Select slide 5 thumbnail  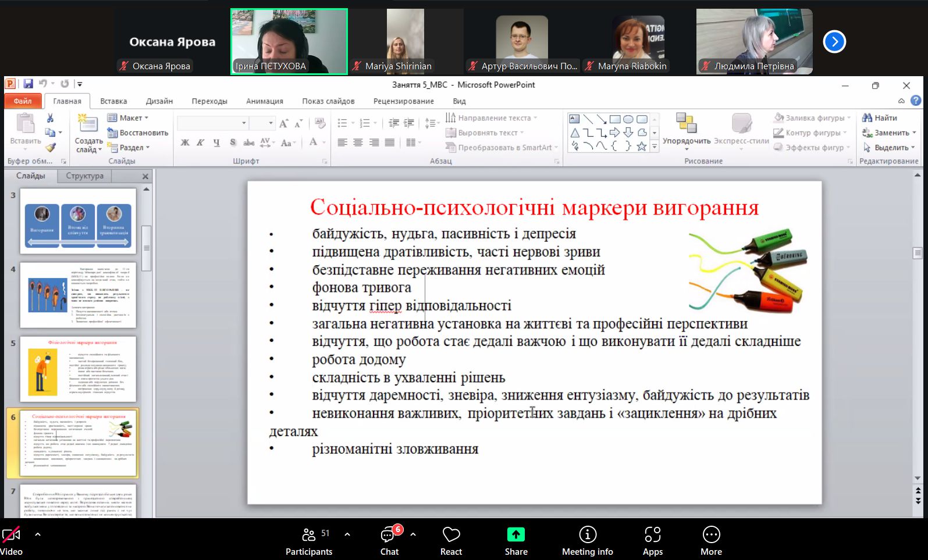tap(78, 369)
